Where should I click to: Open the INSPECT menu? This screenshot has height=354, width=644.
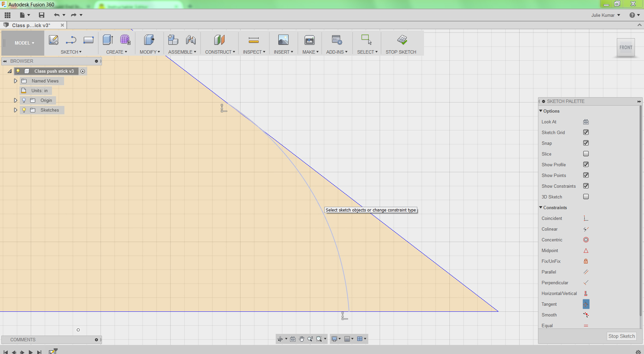[254, 52]
